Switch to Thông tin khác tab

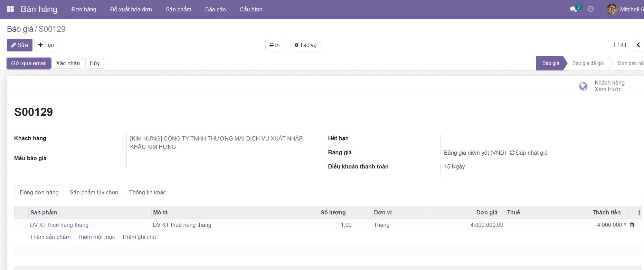click(148, 192)
